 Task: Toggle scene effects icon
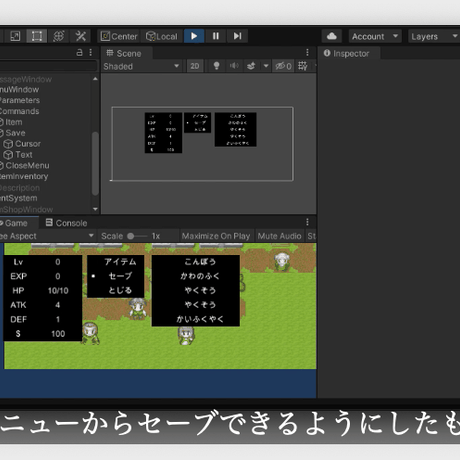click(x=251, y=66)
